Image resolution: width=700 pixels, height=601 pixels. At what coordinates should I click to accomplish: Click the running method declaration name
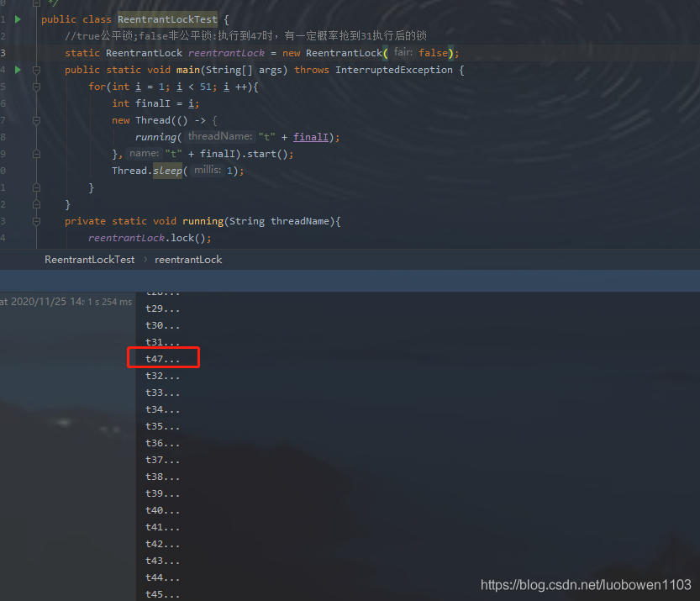point(203,221)
